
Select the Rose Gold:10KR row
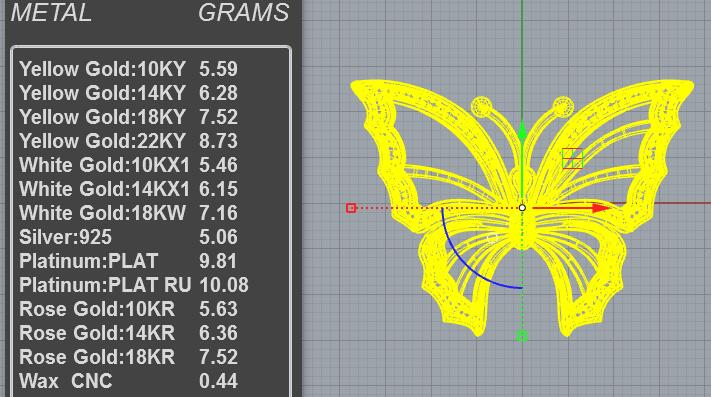128,310
